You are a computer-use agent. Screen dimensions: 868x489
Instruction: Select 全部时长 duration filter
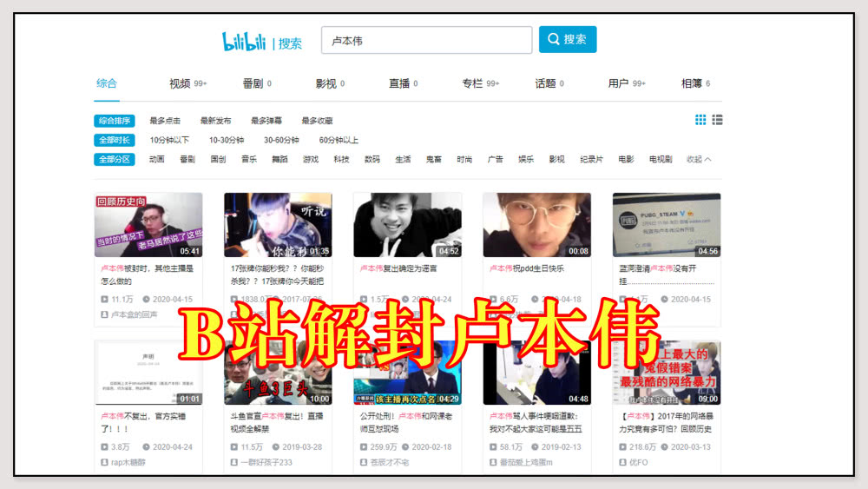(x=114, y=140)
